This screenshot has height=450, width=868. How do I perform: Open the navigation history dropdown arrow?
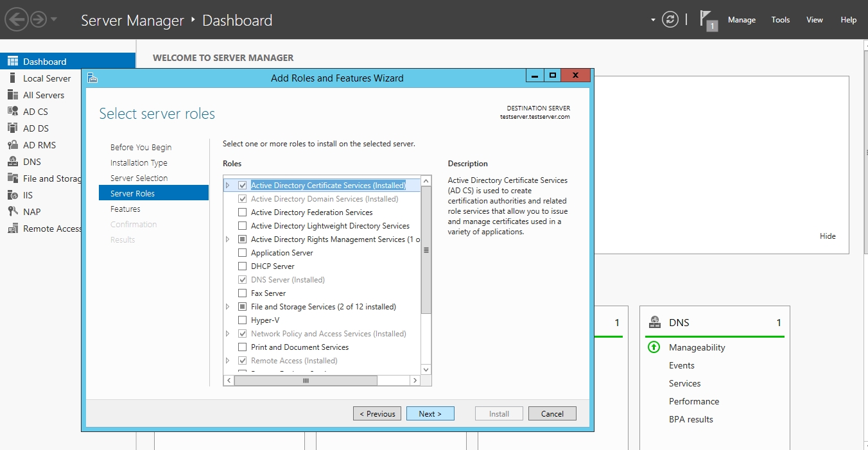(x=54, y=19)
